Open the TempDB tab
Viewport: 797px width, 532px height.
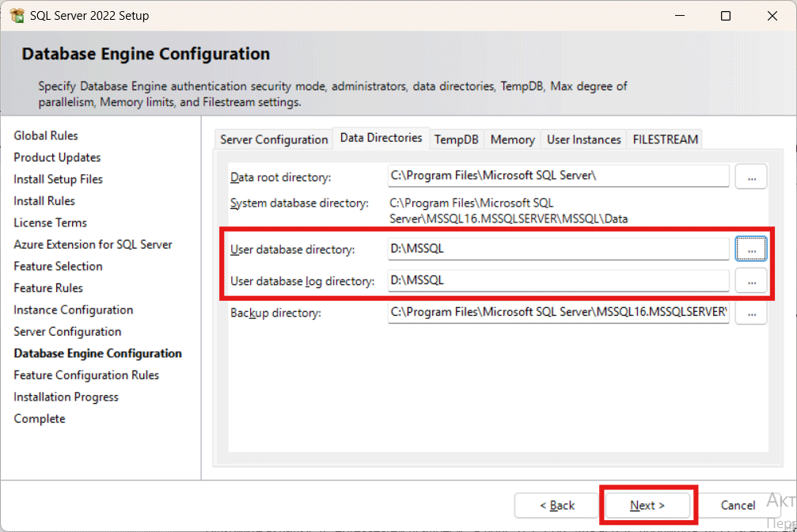point(456,139)
